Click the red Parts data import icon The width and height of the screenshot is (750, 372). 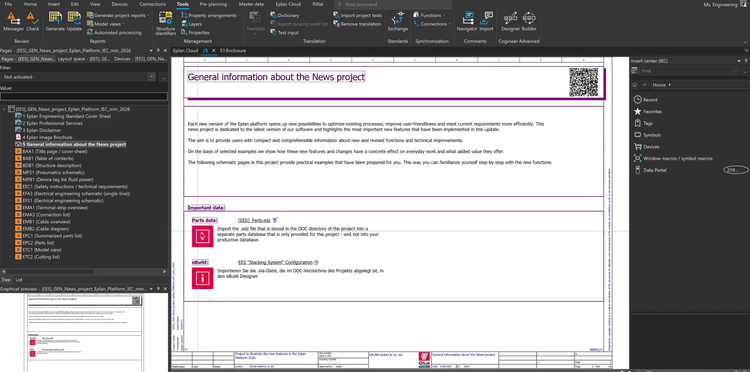[x=202, y=236]
